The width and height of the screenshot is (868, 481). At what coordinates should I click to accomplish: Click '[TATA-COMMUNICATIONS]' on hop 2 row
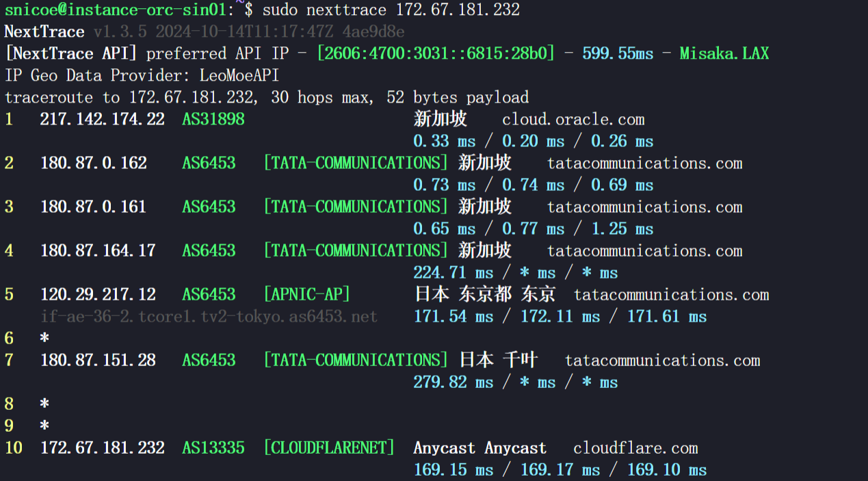[356, 163]
